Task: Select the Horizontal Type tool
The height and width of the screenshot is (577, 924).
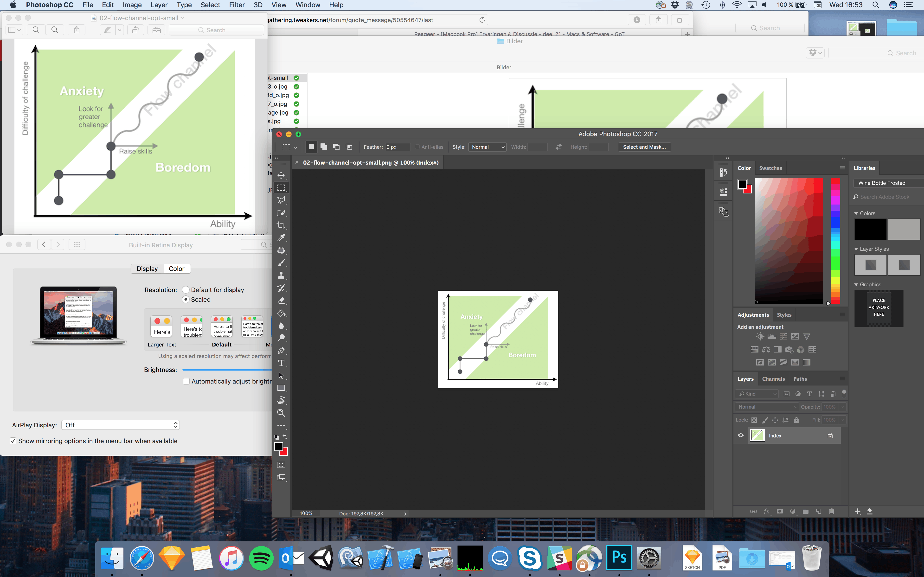Action: click(x=281, y=363)
